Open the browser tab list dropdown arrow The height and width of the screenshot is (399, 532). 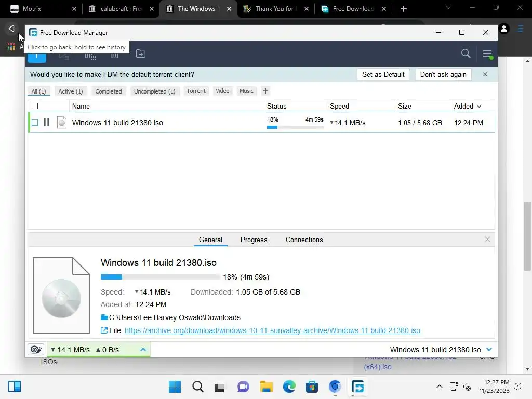click(x=448, y=7)
